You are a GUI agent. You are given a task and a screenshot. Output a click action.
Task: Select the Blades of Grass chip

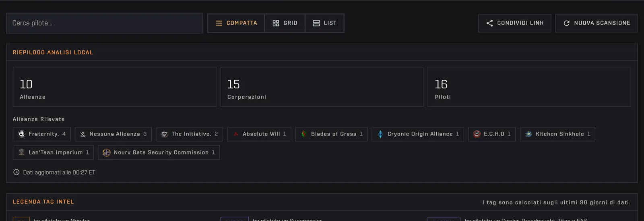click(332, 134)
